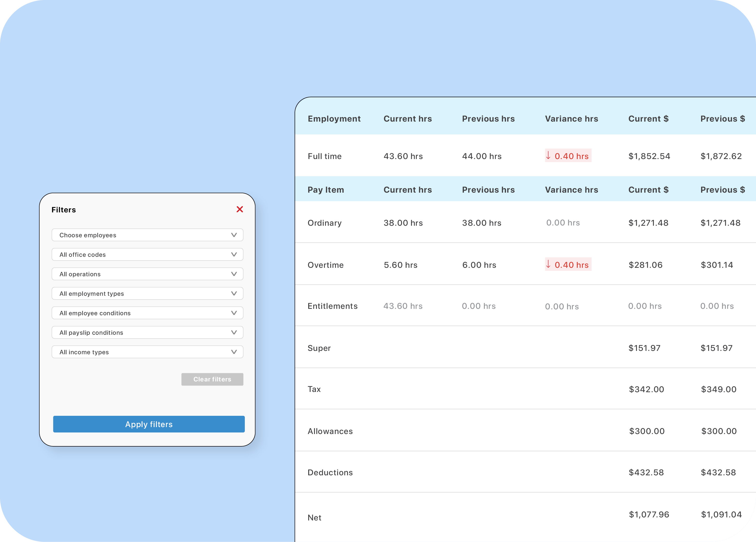Sort by the Current hrs column header
The image size is (756, 542).
pyautogui.click(x=408, y=119)
